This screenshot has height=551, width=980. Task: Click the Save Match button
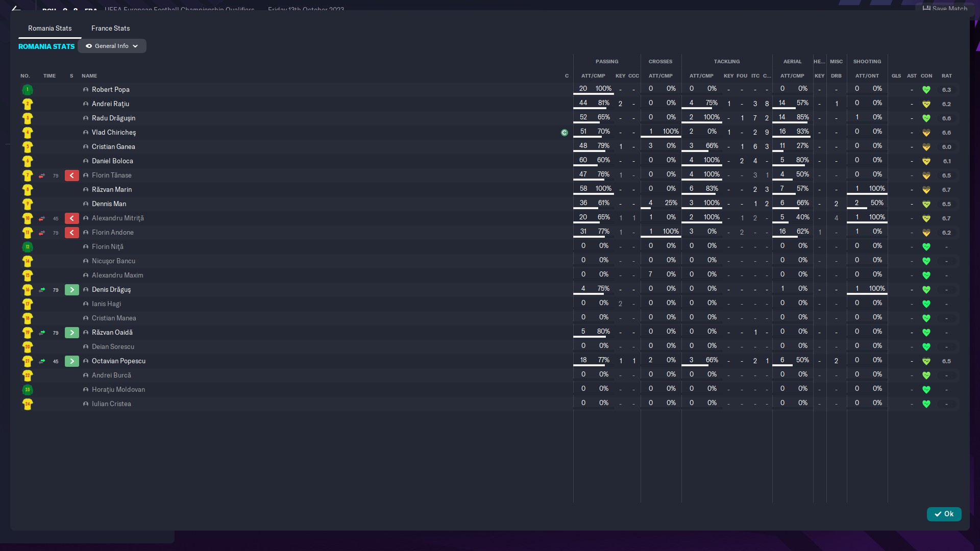[x=945, y=8]
